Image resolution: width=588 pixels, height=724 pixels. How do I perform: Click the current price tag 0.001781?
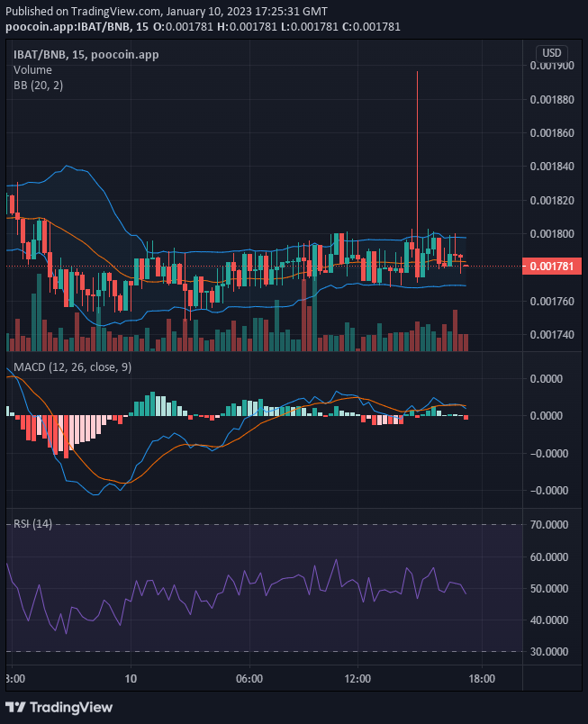tap(552, 267)
